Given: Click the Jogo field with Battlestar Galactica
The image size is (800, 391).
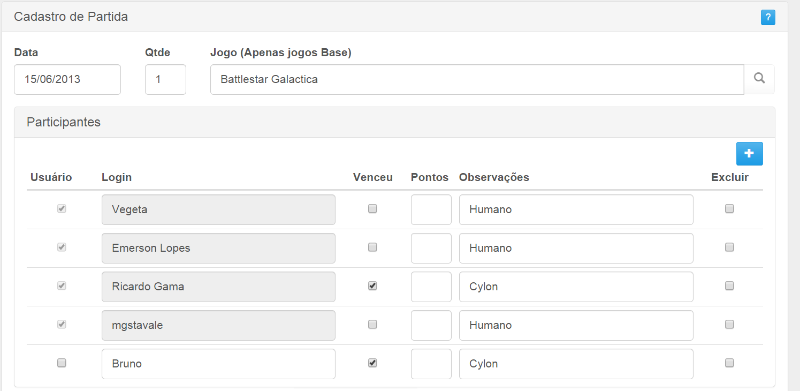Looking at the screenshot, I should tap(477, 79).
